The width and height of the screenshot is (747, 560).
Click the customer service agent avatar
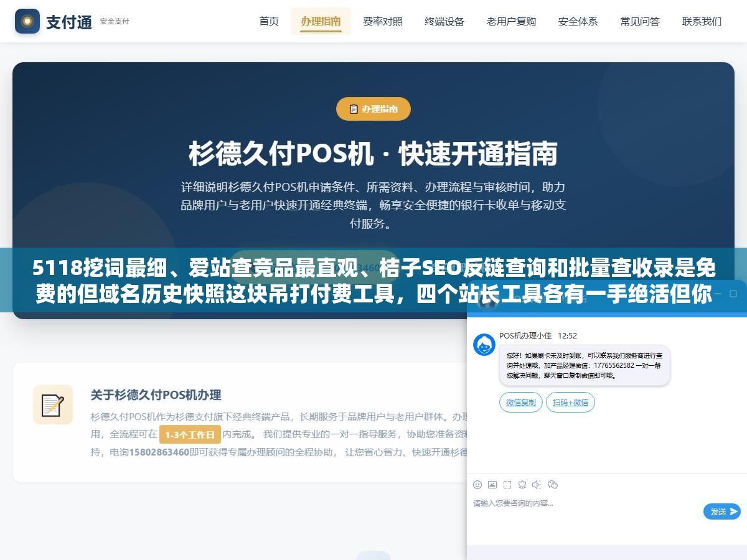point(484,345)
